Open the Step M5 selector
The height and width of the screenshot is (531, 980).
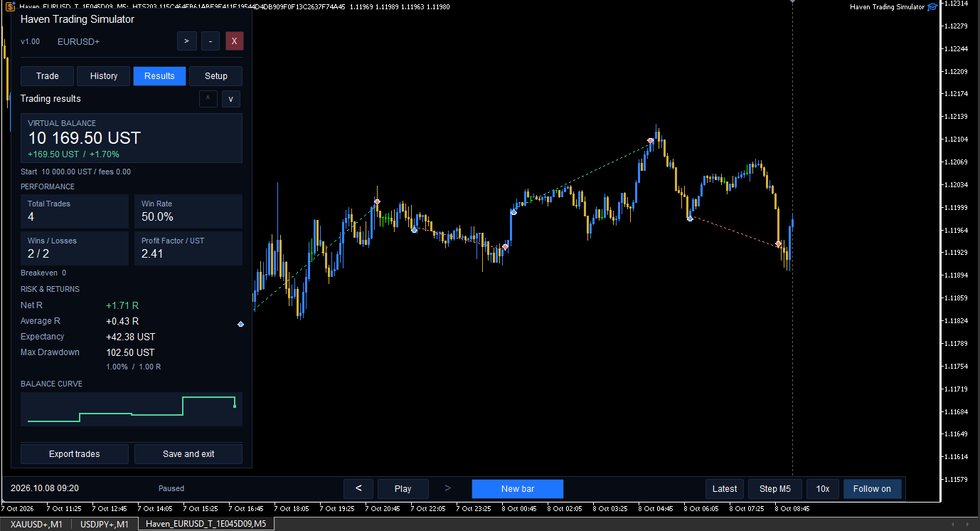coord(775,489)
